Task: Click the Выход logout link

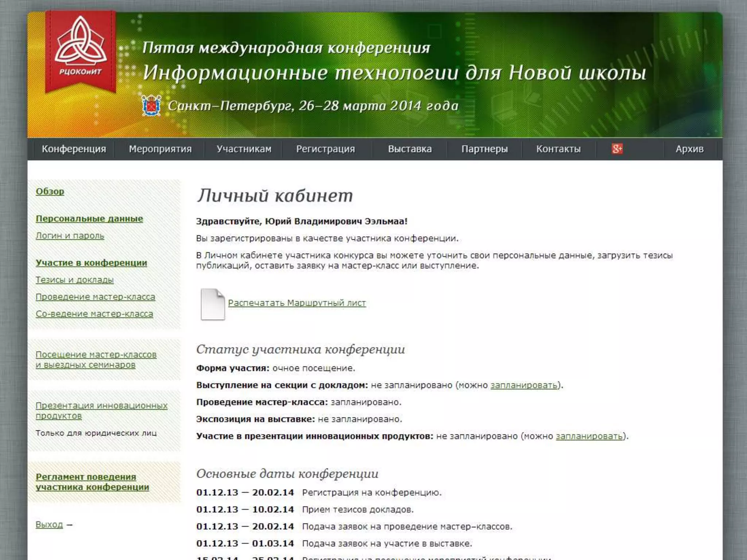Action: [x=49, y=525]
